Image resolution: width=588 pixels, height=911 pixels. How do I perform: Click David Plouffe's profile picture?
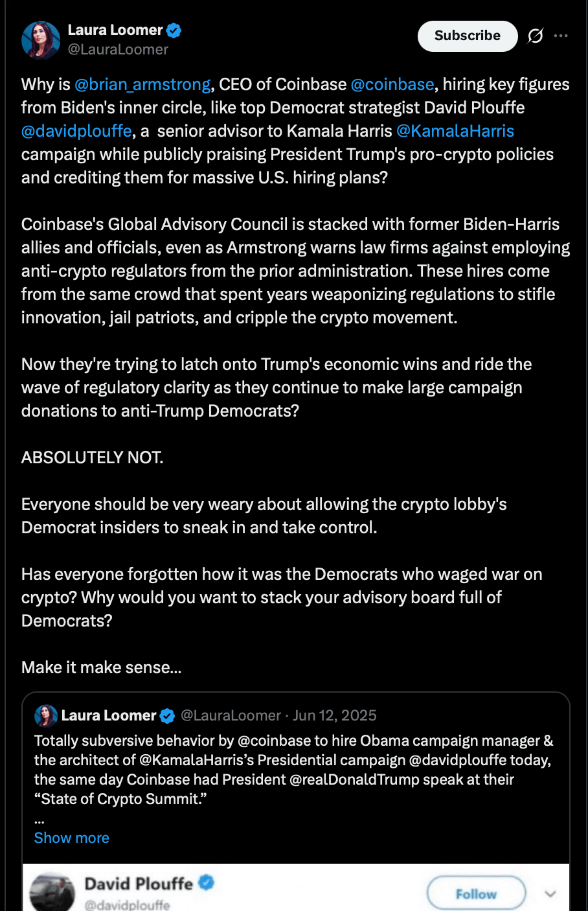[x=52, y=893]
